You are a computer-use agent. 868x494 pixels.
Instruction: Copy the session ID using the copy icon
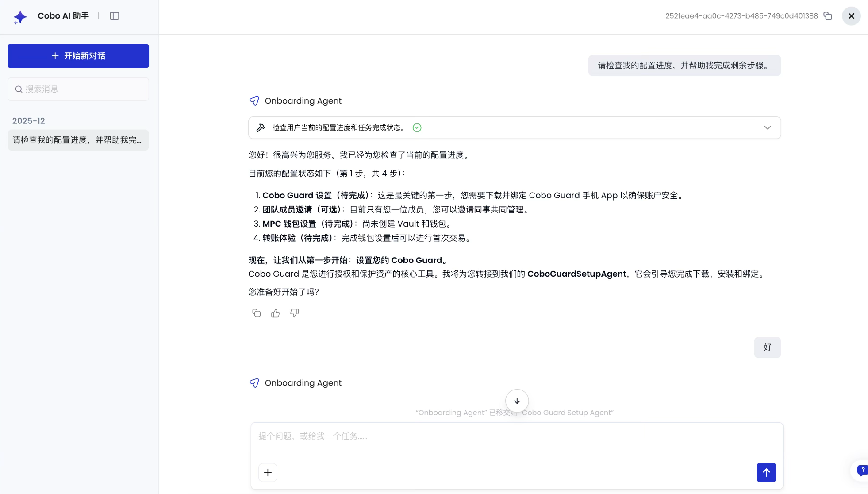tap(829, 15)
